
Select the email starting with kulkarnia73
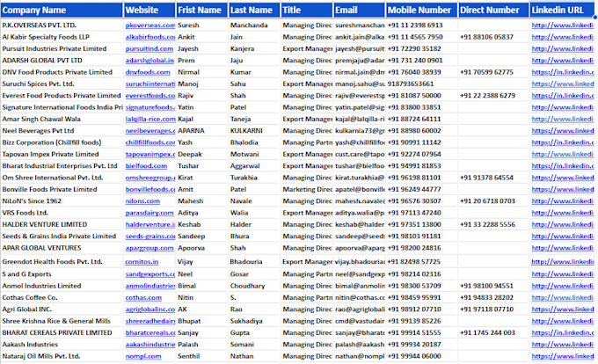(x=360, y=131)
